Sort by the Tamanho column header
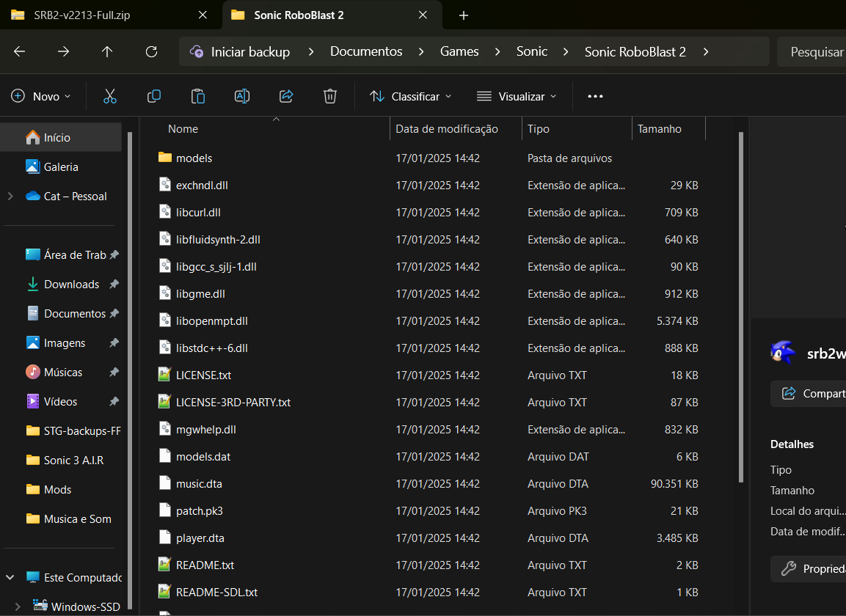Image resolution: width=846 pixels, height=616 pixels. pyautogui.click(x=668, y=128)
